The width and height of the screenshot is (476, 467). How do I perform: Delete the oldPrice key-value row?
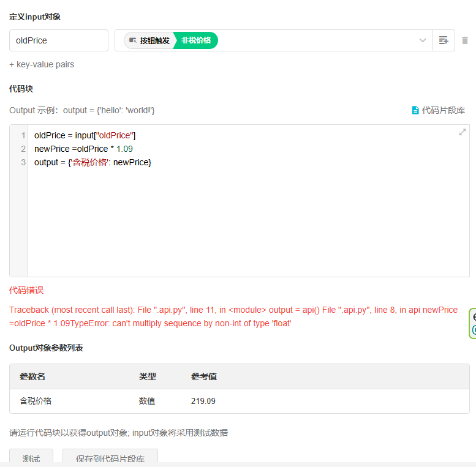coord(465,40)
